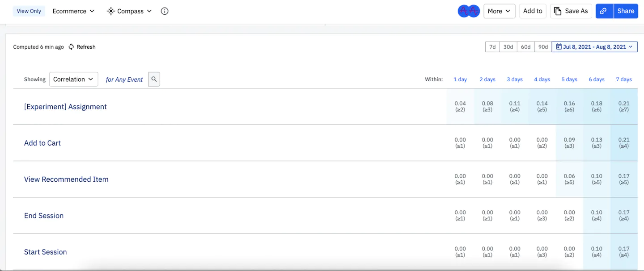
Task: Open the [Experiment] Assignment event
Action: tap(65, 107)
